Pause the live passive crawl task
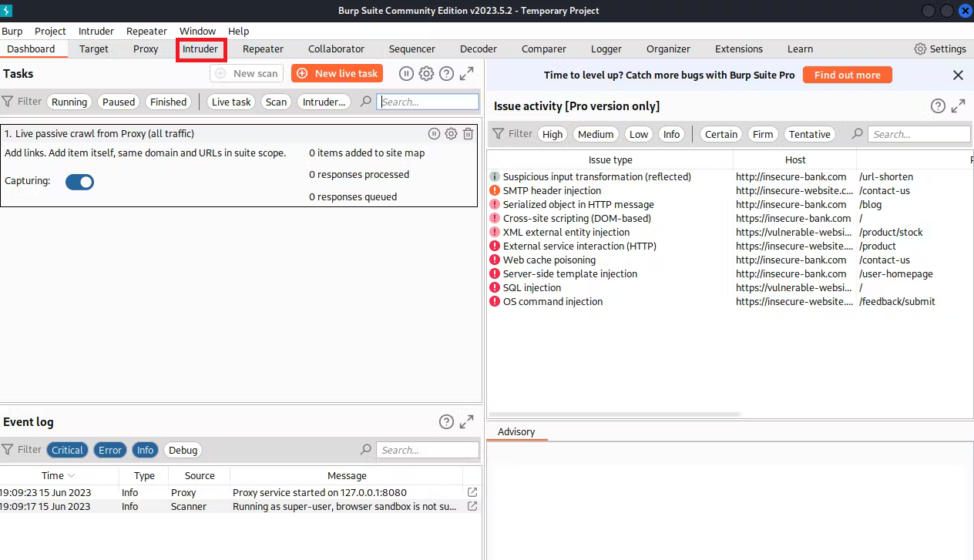Viewport: 974px width, 560px height. pos(434,134)
